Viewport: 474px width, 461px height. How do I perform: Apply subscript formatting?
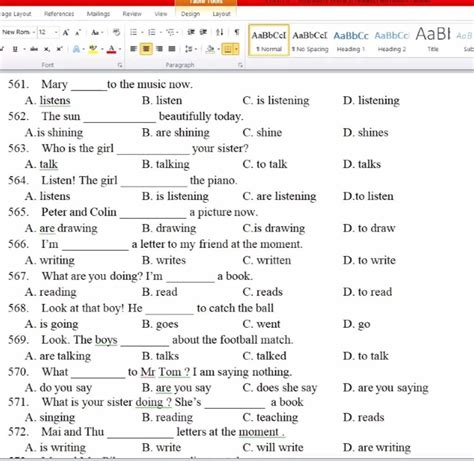(47, 49)
